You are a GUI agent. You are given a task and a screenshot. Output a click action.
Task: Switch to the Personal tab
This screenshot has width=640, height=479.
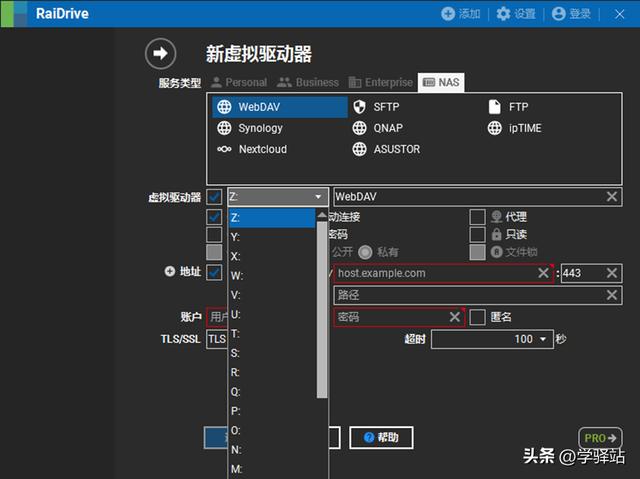pyautogui.click(x=239, y=82)
